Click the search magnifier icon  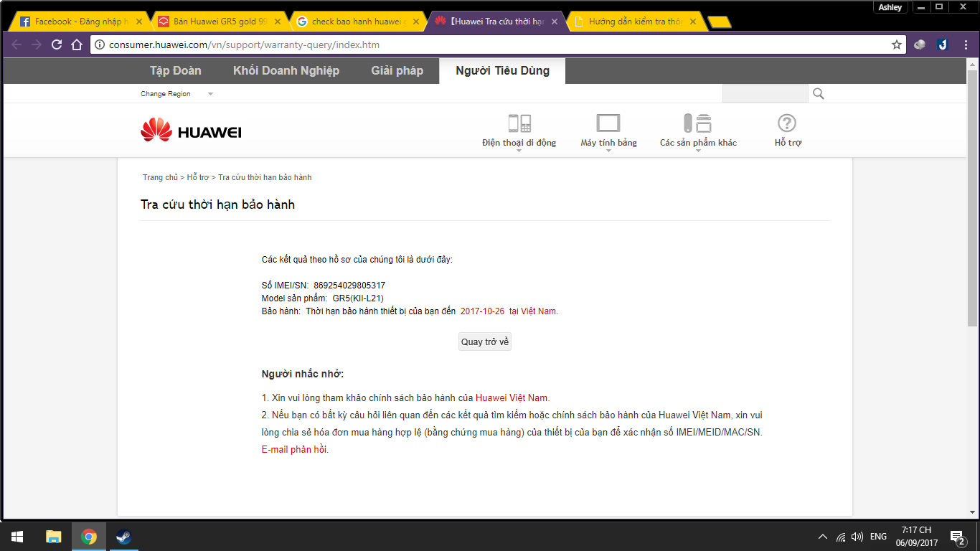click(x=818, y=93)
